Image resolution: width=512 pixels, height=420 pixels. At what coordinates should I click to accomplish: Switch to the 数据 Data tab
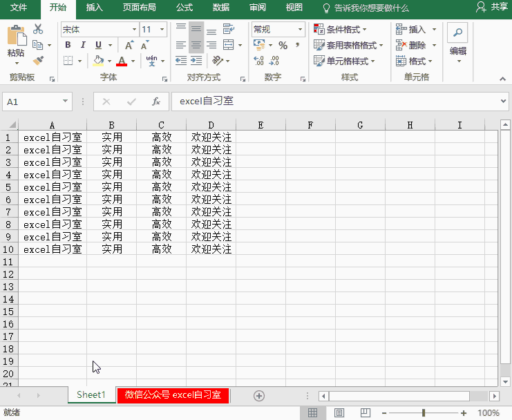[x=220, y=8]
